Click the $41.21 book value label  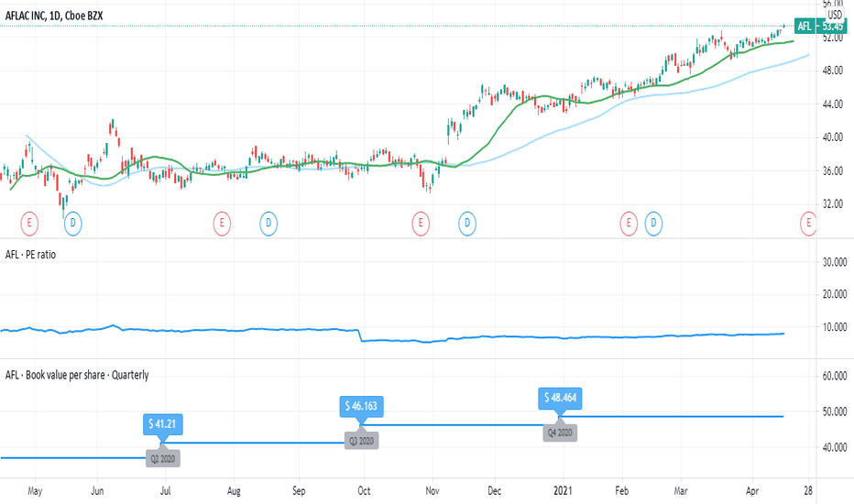[x=162, y=424]
